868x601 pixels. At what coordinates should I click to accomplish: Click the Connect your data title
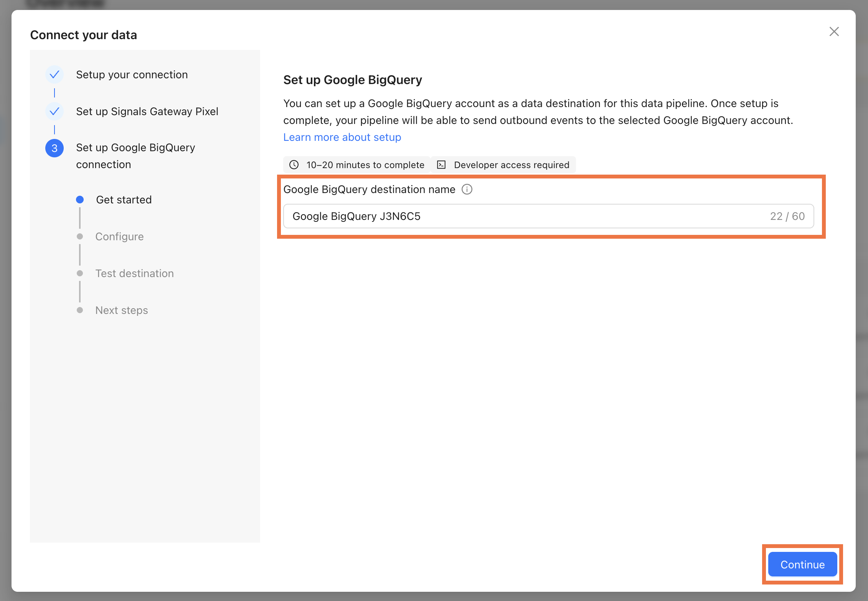(x=84, y=35)
